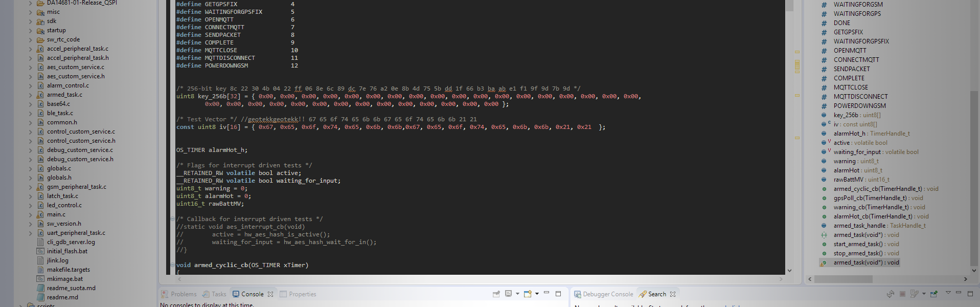
Task: Expand the sdk folder in the tree
Action: (30, 21)
